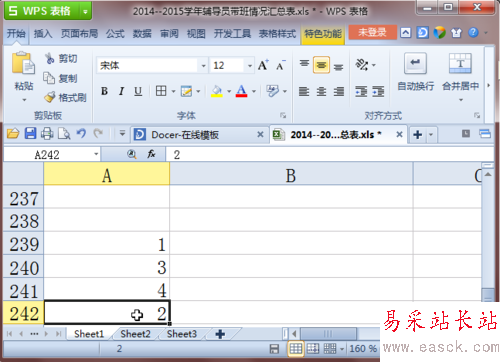
Task: Select row 239 header
Action: click(24, 244)
